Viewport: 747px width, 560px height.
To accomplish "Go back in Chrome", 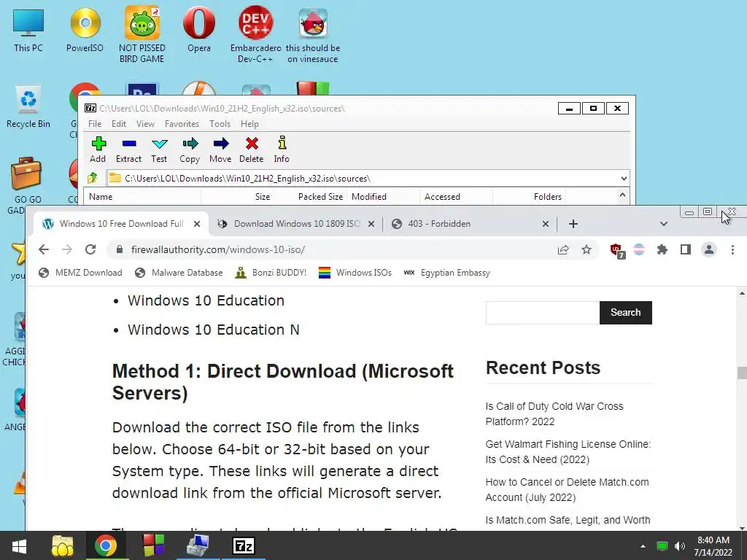I will pyautogui.click(x=44, y=249).
